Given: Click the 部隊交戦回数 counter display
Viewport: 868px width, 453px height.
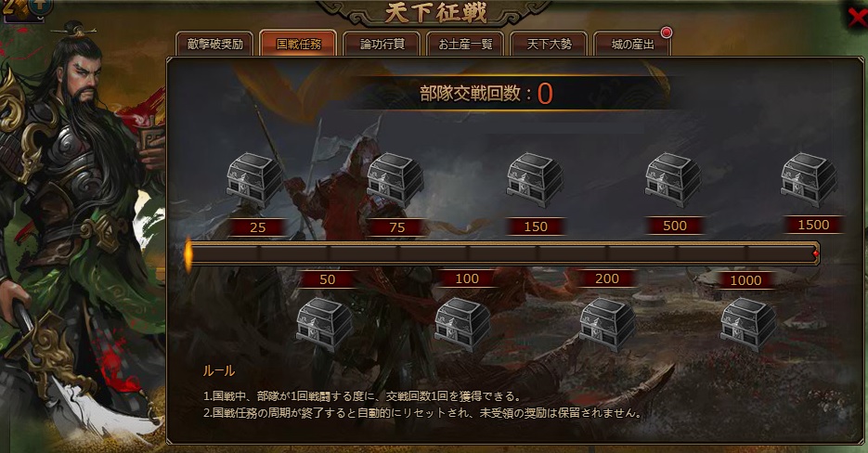Looking at the screenshot, I should (x=487, y=93).
